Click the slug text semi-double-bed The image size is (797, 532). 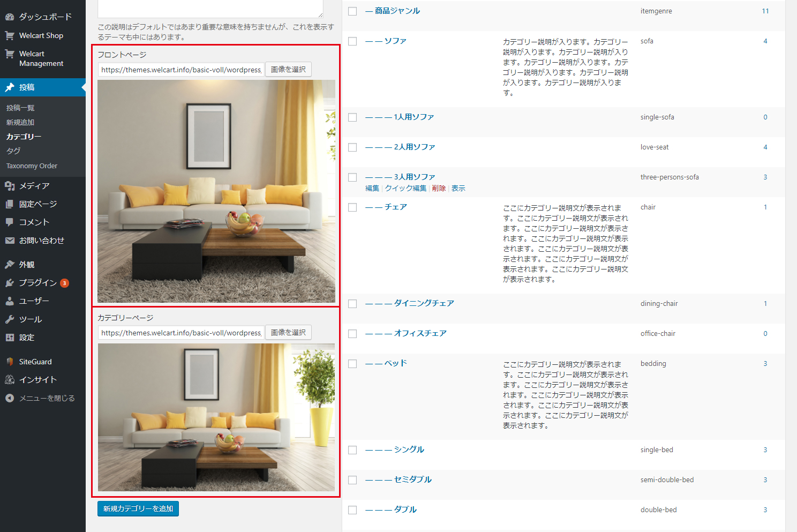(667, 480)
